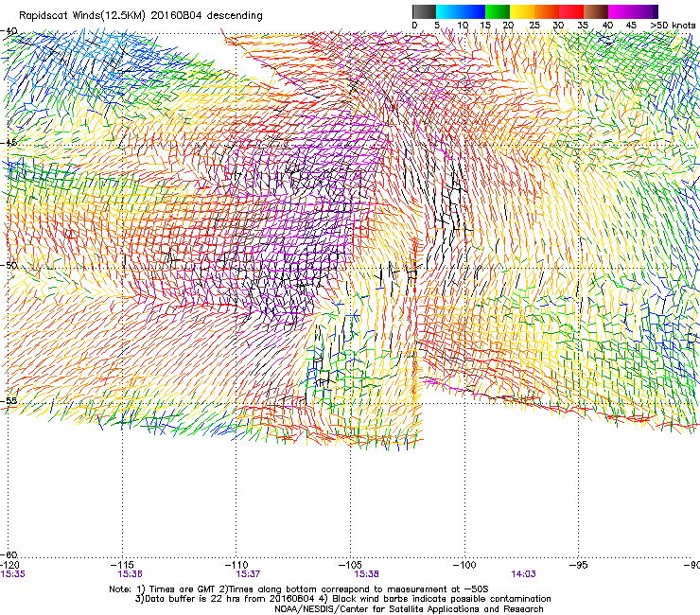Click the -100 longitude axis label

[464, 565]
